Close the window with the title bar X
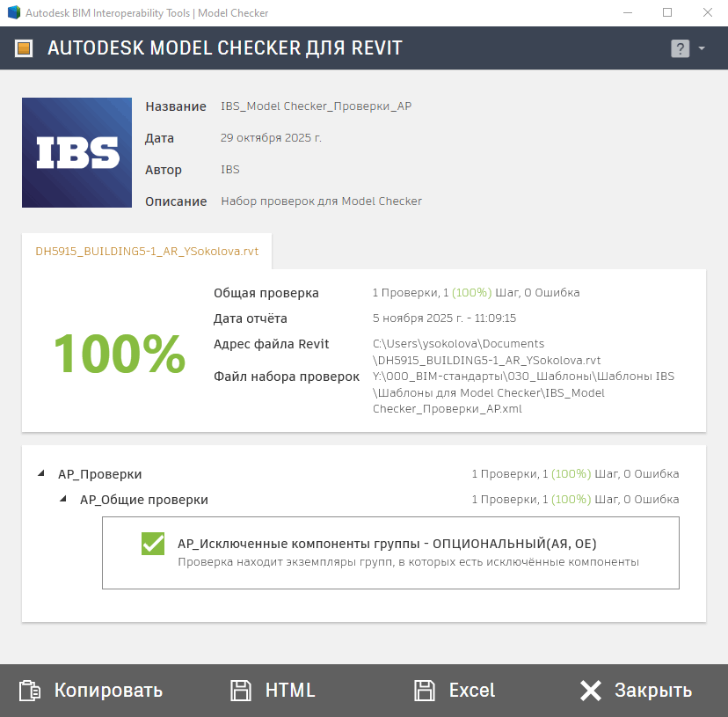 pyautogui.click(x=708, y=12)
